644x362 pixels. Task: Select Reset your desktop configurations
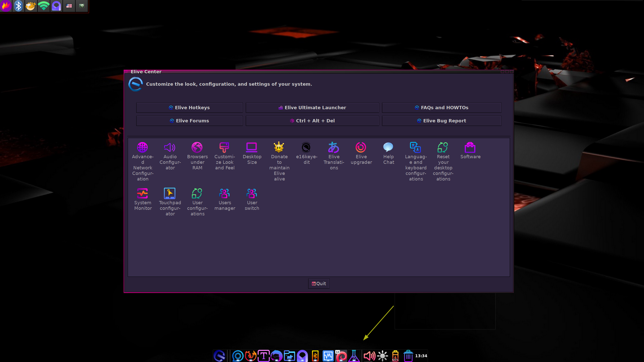point(443,161)
